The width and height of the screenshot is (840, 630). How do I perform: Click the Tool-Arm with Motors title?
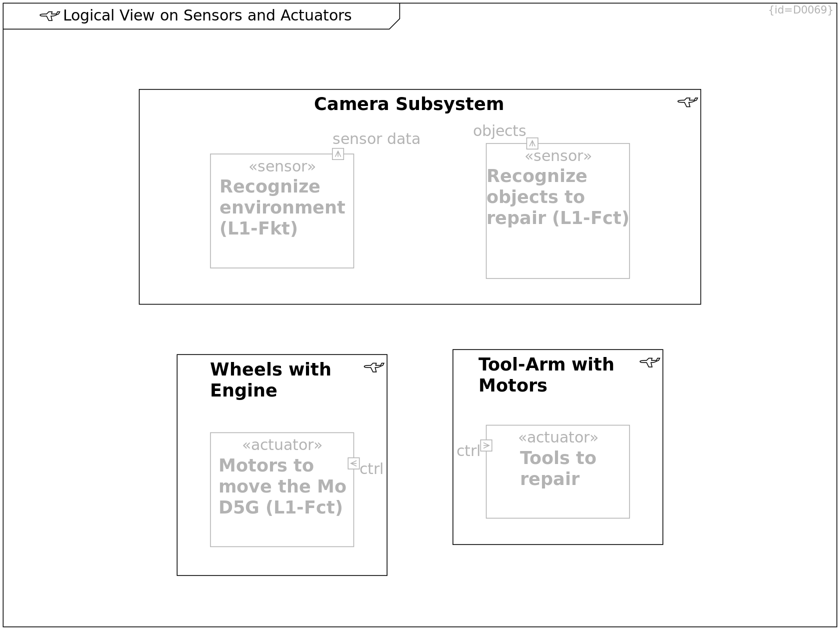tap(546, 375)
